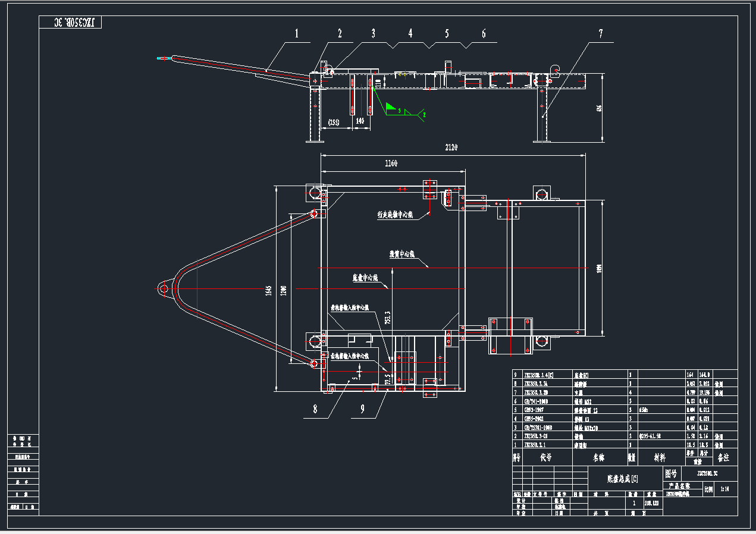Click the 名称 column header in parts list
The height and width of the screenshot is (534, 756).
click(598, 458)
